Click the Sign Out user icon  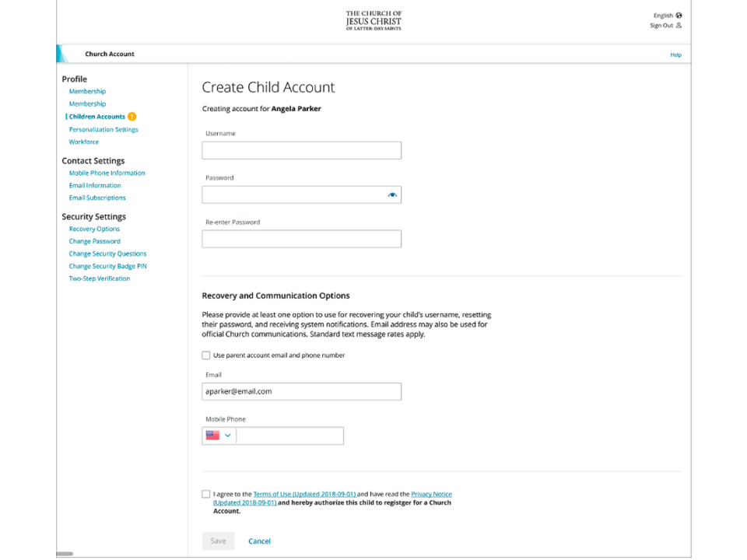(x=679, y=26)
